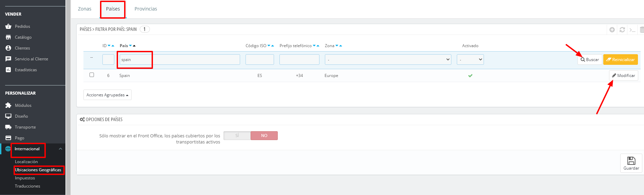The height and width of the screenshot is (195, 644).
Task: Sort País column ascending
Action: 134,46
